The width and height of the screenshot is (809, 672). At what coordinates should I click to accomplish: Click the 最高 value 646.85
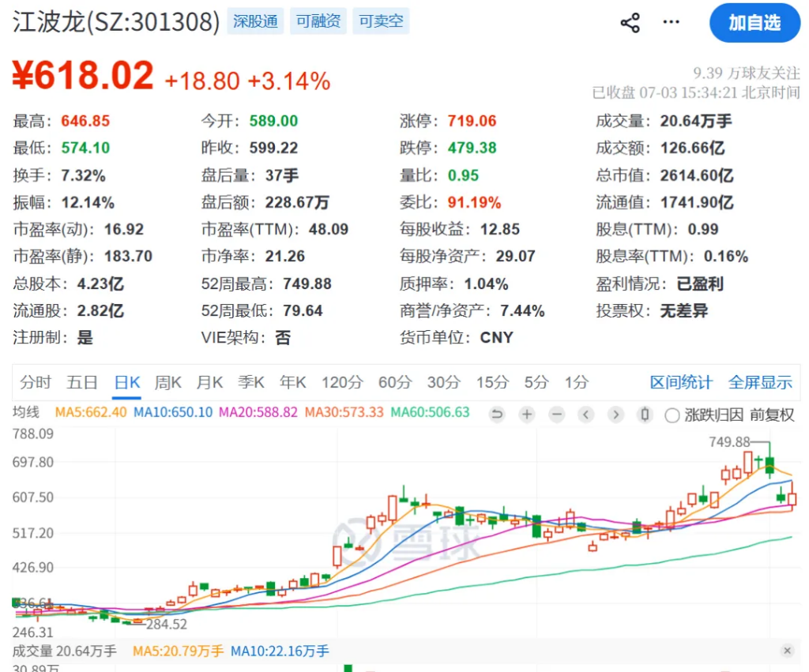click(85, 121)
